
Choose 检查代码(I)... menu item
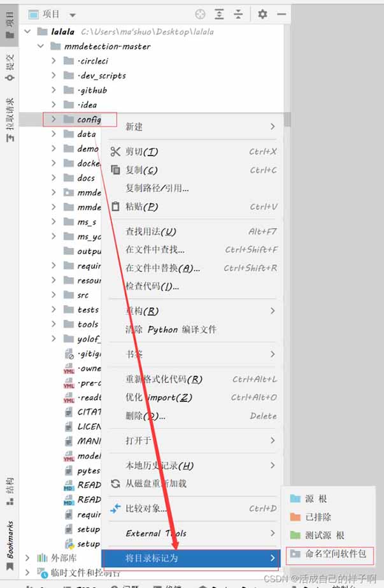tap(193, 287)
